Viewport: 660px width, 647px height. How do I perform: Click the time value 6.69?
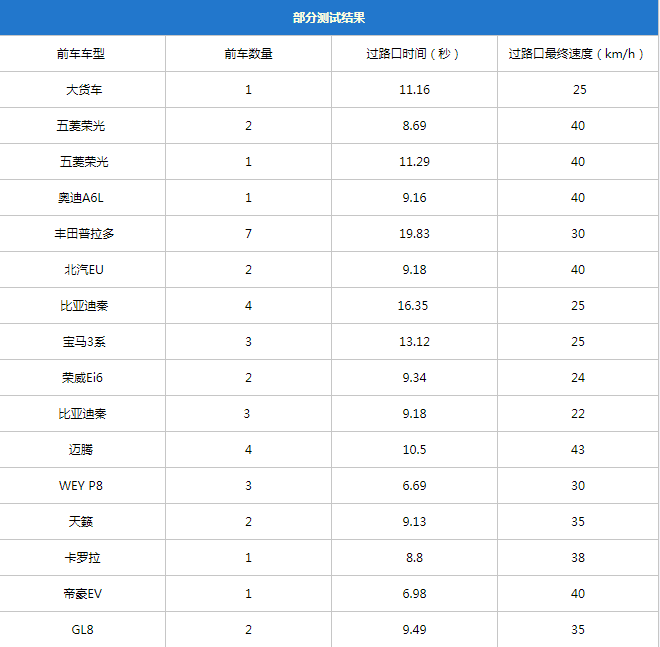pos(415,486)
